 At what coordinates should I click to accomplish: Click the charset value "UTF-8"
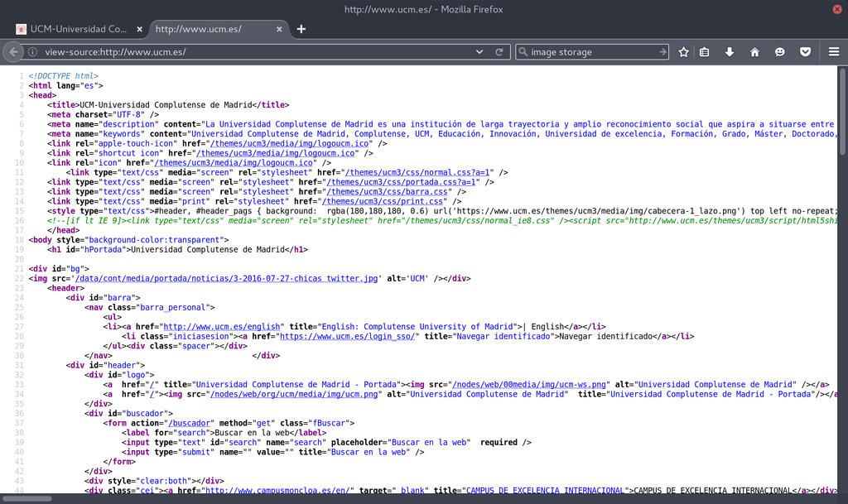click(x=128, y=115)
